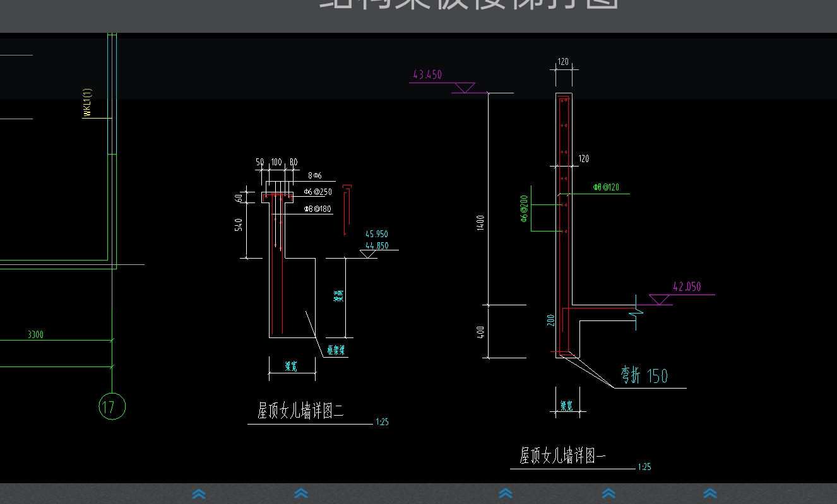Image resolution: width=837 pixels, height=504 pixels.
Task: Click the middle blue double-chevron icon in bottom bar
Action: coord(506,494)
